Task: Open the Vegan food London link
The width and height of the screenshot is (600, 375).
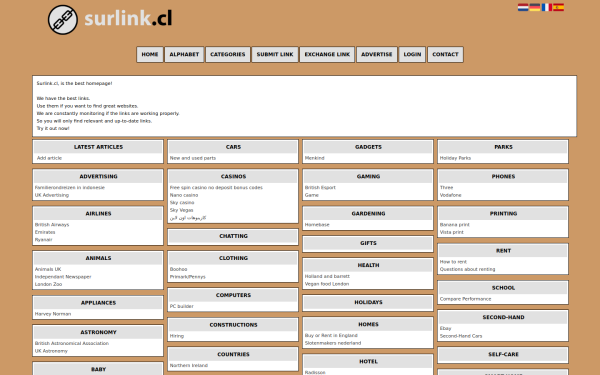Action: [327, 284]
